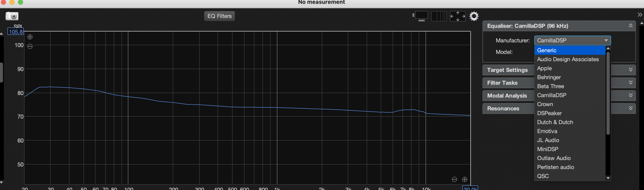Edit the 105.8 SPL upper limit field
The width and height of the screenshot is (644, 190).
tap(15, 32)
